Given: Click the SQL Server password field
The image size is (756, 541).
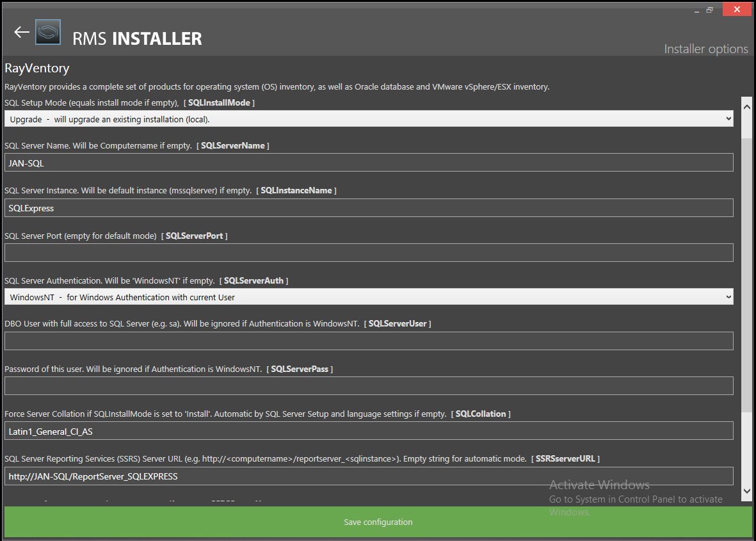Looking at the screenshot, I should click(x=369, y=386).
